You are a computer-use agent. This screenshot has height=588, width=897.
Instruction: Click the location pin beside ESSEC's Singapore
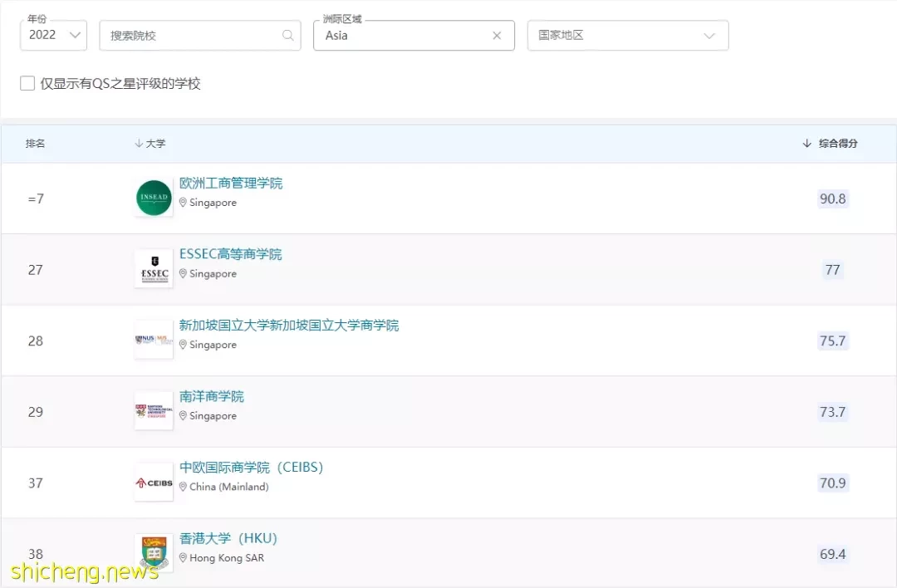(183, 273)
